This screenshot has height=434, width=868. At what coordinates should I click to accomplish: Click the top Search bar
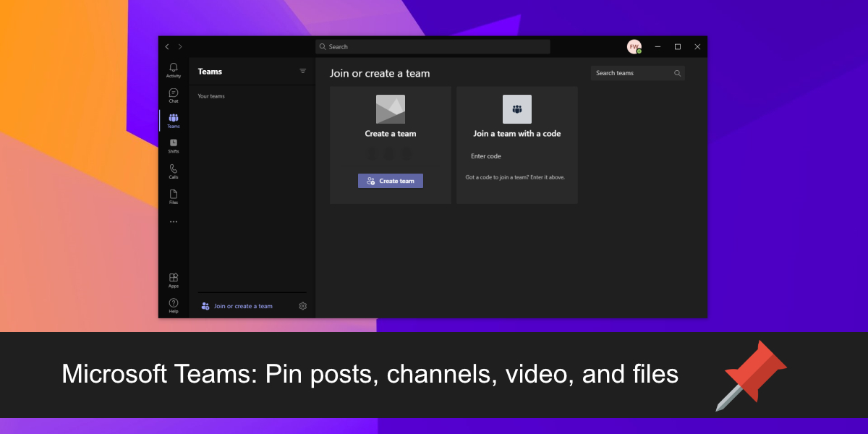(433, 46)
